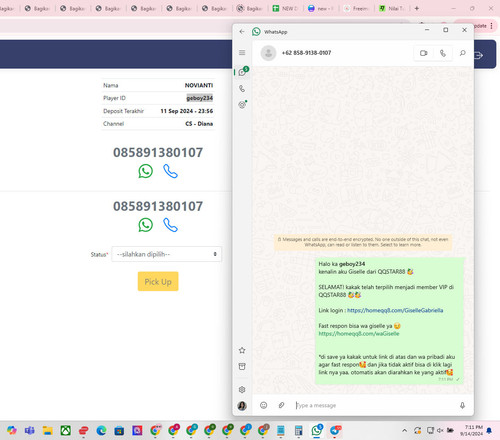The width and height of the screenshot is (500, 440).
Task: Open WhatsApp Settings gear
Action: pyautogui.click(x=242, y=390)
